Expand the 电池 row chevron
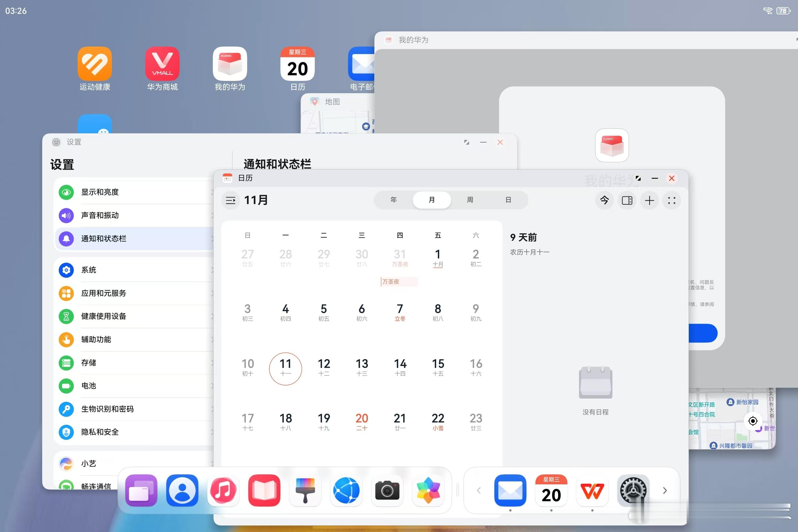798x532 pixels. 212,386
